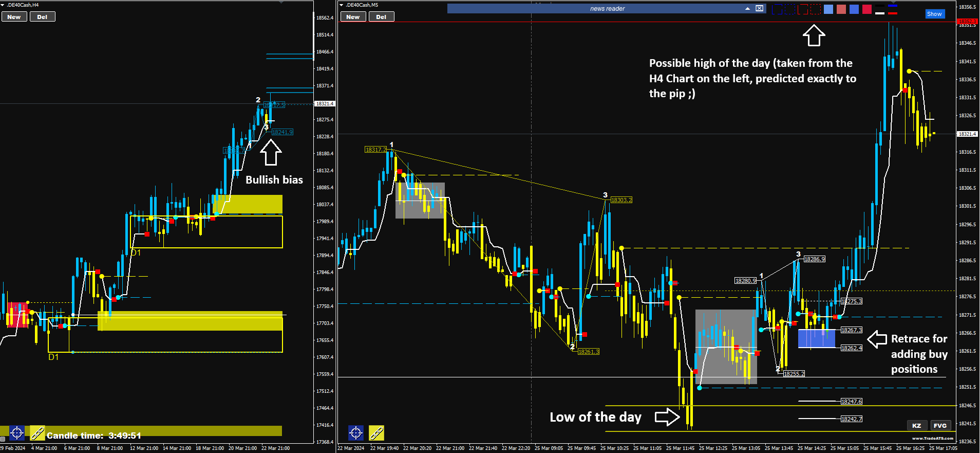Click the 18321.4 price tag on the H4 axis
980x453 pixels.
325,104
